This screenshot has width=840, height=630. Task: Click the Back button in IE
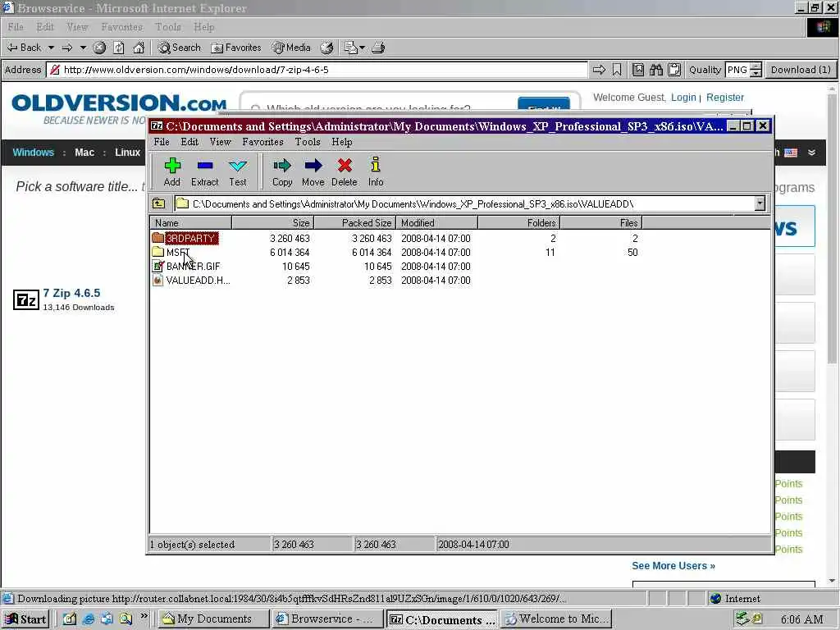pyautogui.click(x=24, y=48)
